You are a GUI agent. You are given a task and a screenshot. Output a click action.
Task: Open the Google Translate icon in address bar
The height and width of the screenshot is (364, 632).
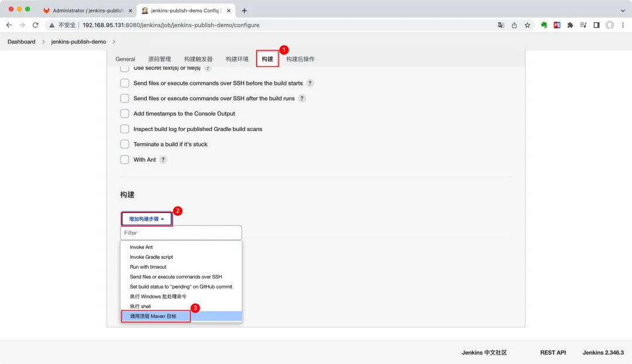click(x=501, y=25)
